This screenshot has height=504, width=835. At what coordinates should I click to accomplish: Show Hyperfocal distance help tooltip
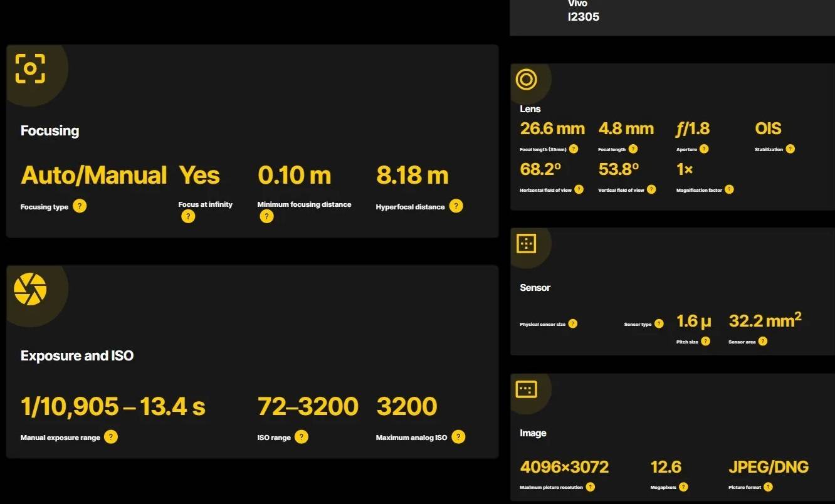456,206
